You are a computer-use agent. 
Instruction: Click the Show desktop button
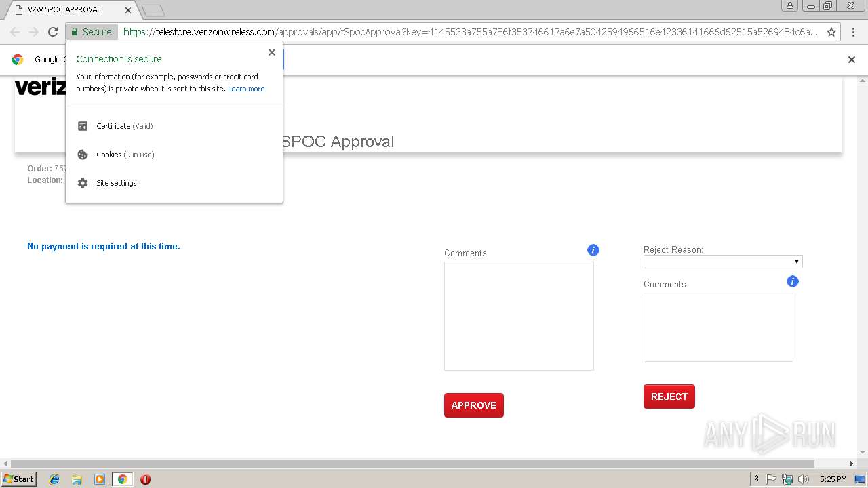coord(861,479)
